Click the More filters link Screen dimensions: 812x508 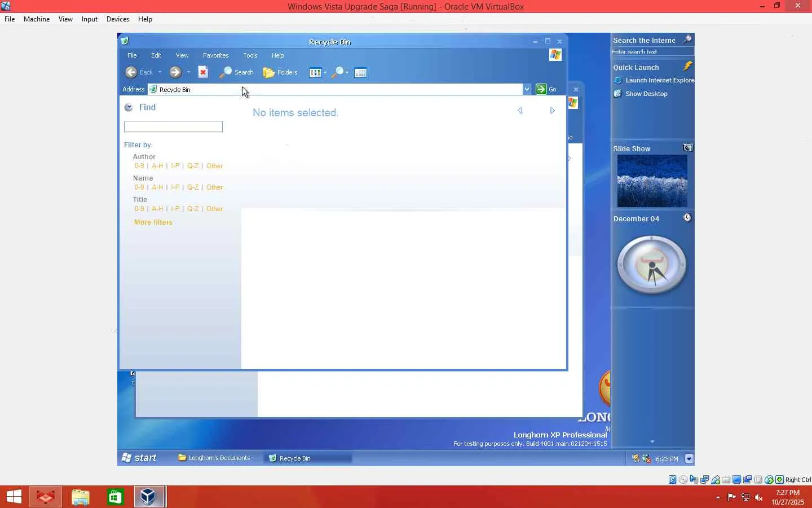click(153, 222)
